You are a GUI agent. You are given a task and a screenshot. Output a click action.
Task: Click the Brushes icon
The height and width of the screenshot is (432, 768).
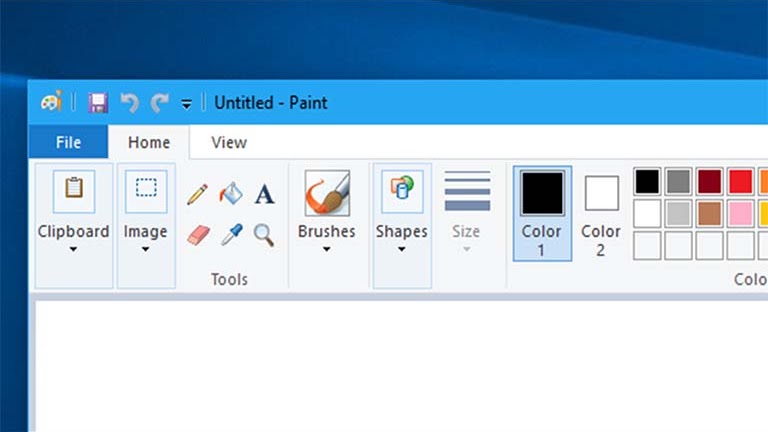(x=327, y=193)
